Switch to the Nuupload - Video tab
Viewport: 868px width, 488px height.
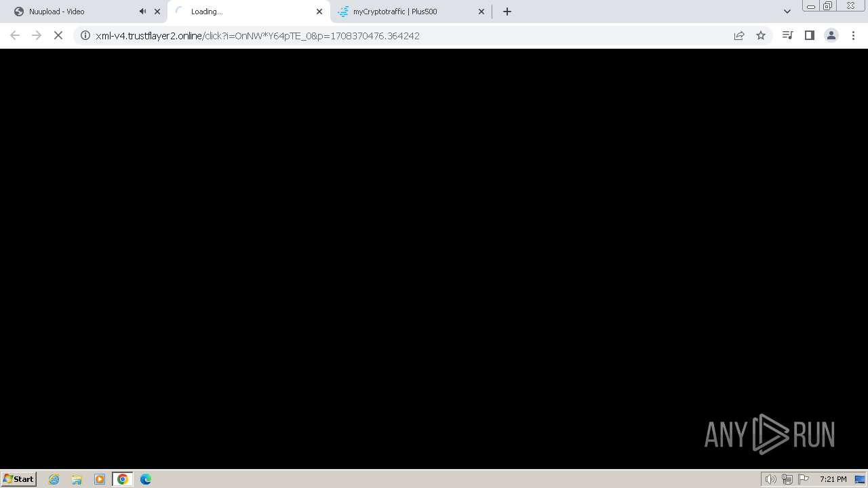tap(83, 12)
